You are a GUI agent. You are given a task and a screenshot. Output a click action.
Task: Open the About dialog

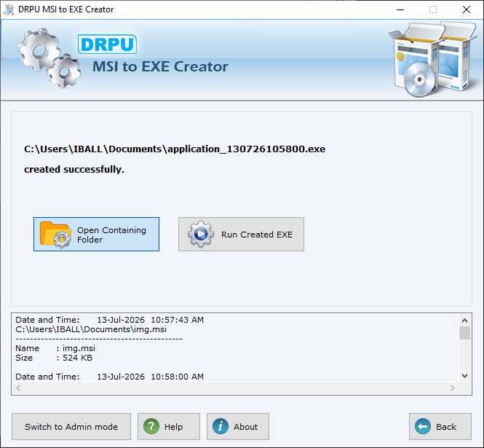pyautogui.click(x=238, y=426)
